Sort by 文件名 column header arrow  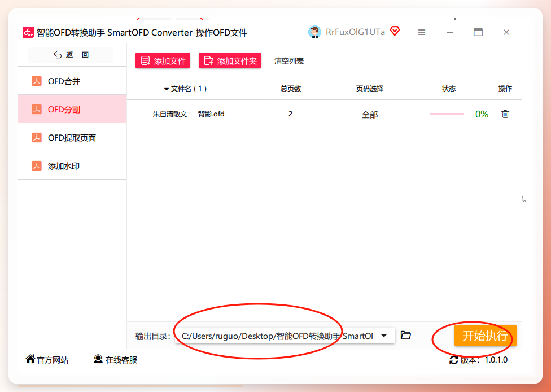[167, 89]
